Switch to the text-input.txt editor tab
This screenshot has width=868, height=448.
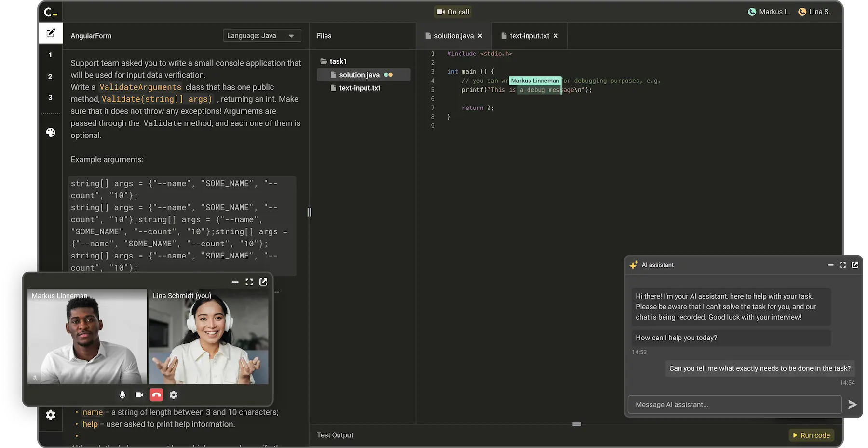point(529,36)
